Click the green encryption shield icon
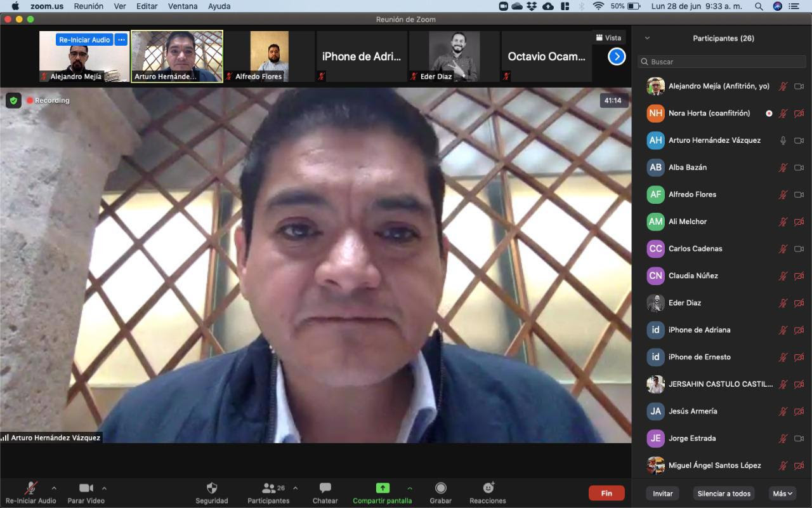 (x=13, y=100)
